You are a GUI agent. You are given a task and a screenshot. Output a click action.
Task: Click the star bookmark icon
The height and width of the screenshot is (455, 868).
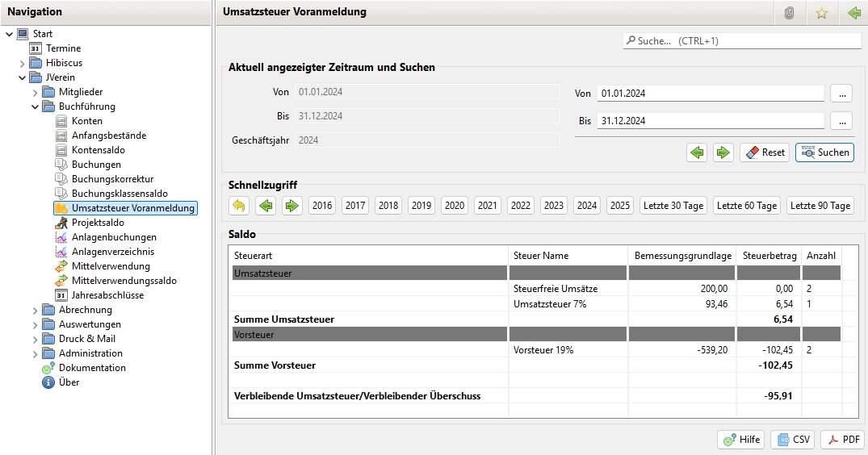pyautogui.click(x=821, y=13)
